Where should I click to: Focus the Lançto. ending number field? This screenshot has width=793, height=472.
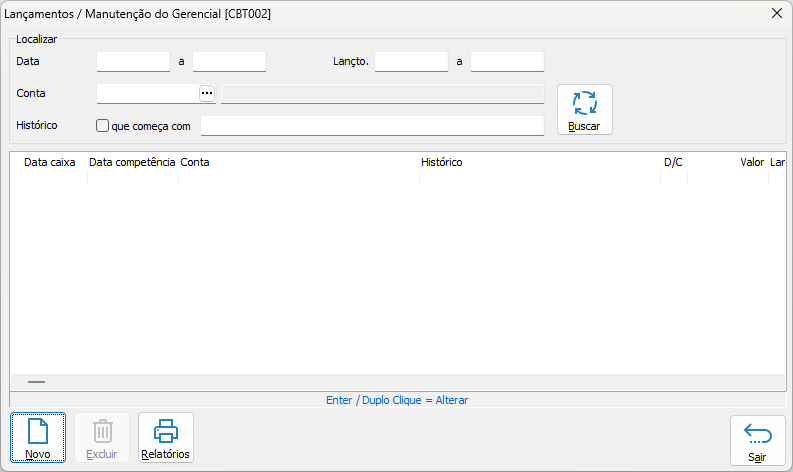[507, 62]
